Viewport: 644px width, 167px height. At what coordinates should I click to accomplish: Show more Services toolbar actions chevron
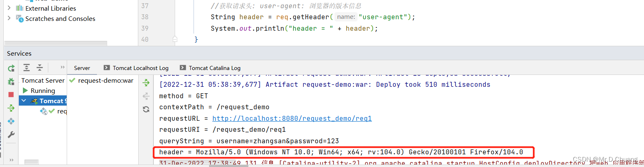(x=63, y=67)
